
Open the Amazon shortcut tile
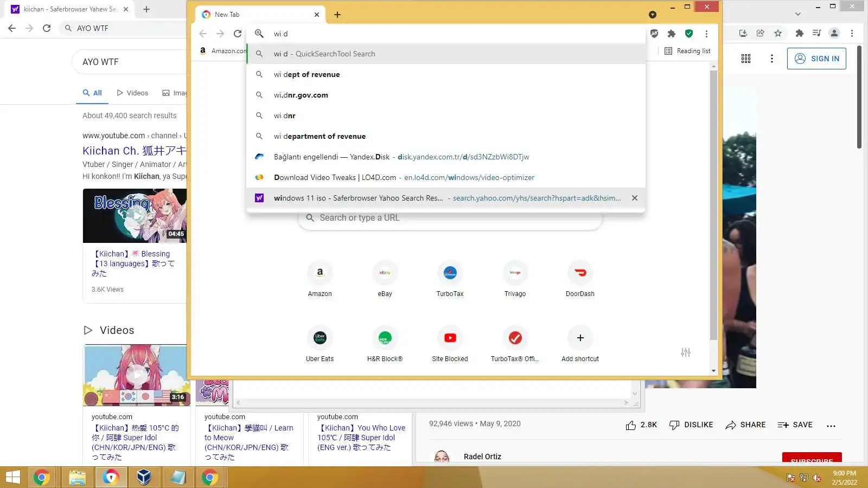tap(320, 279)
